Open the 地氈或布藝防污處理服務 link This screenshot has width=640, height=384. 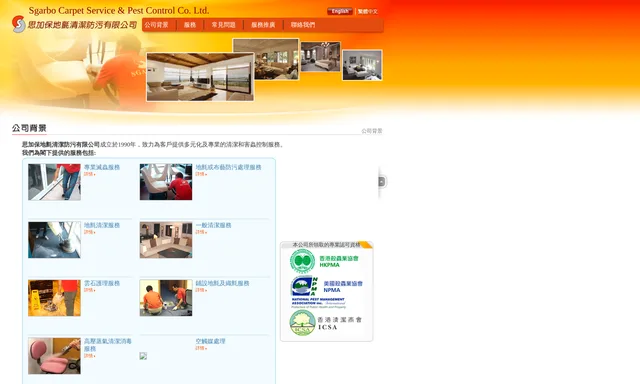pyautogui.click(x=228, y=167)
